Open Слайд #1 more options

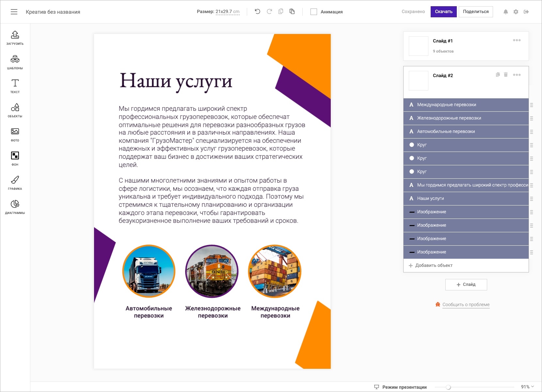pyautogui.click(x=517, y=40)
